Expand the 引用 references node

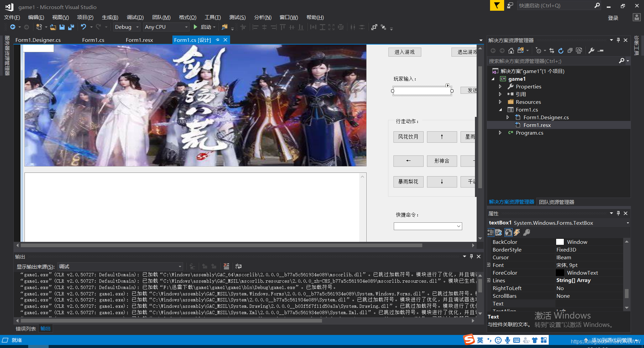pyautogui.click(x=500, y=94)
